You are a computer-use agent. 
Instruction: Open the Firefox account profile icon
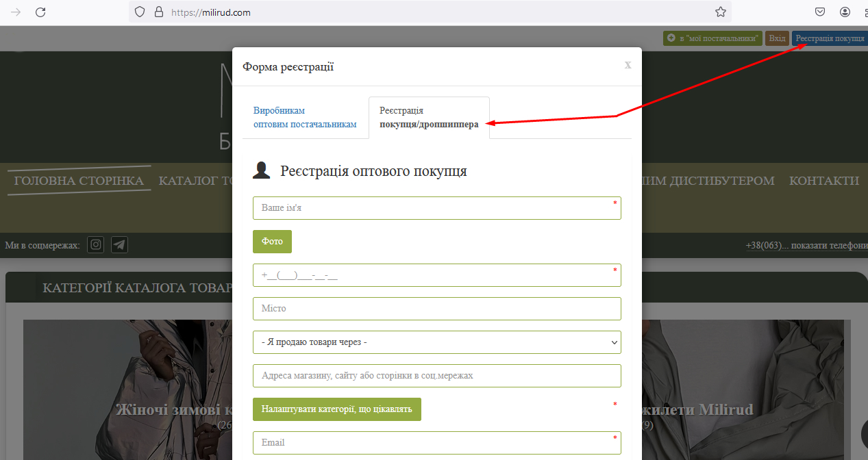845,12
